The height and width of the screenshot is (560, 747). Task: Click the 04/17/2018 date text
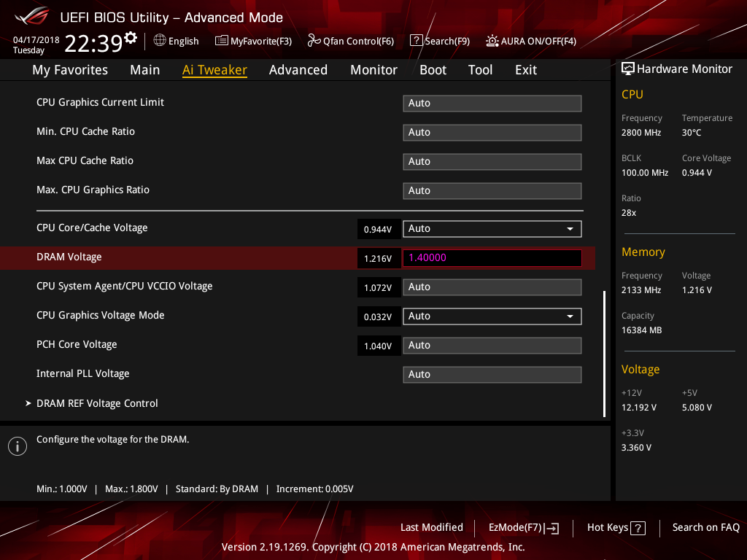(x=36, y=40)
